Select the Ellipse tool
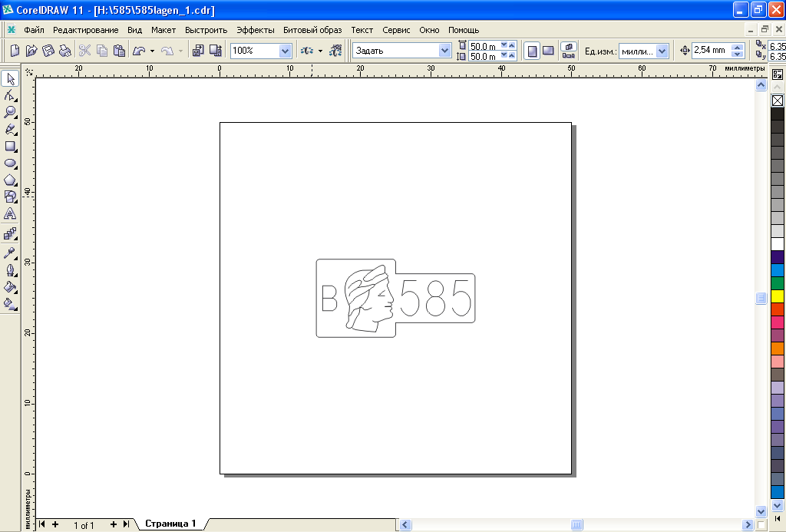Image resolution: width=786 pixels, height=532 pixels. pyautogui.click(x=10, y=164)
